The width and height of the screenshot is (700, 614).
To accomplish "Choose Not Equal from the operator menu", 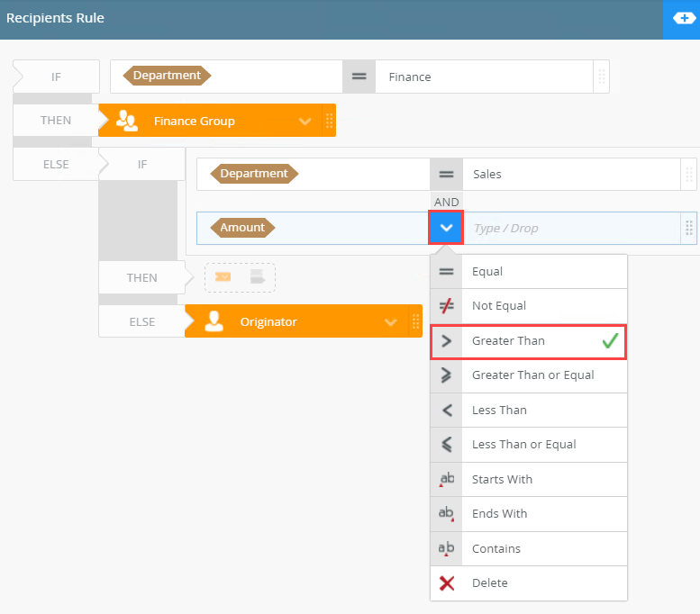I will pos(529,306).
